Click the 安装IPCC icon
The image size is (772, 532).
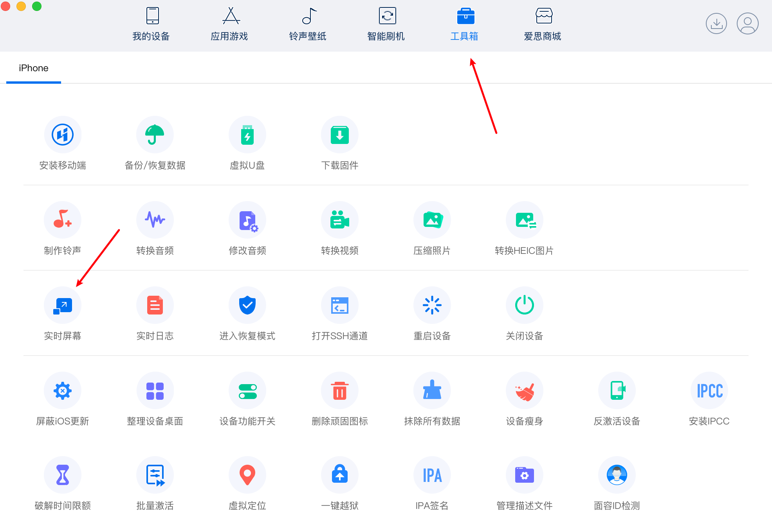click(x=709, y=390)
